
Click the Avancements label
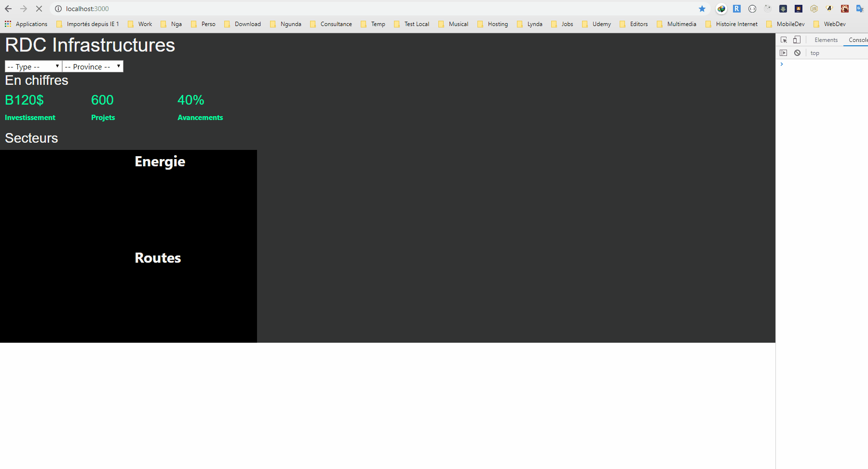200,118
